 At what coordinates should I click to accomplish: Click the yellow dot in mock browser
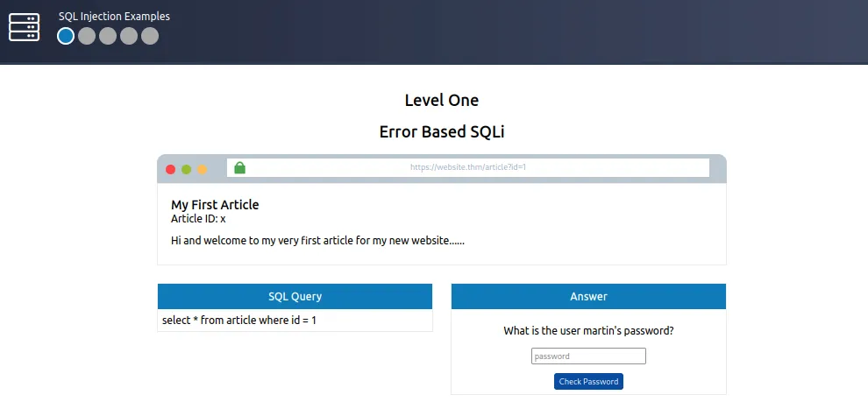[x=202, y=169]
